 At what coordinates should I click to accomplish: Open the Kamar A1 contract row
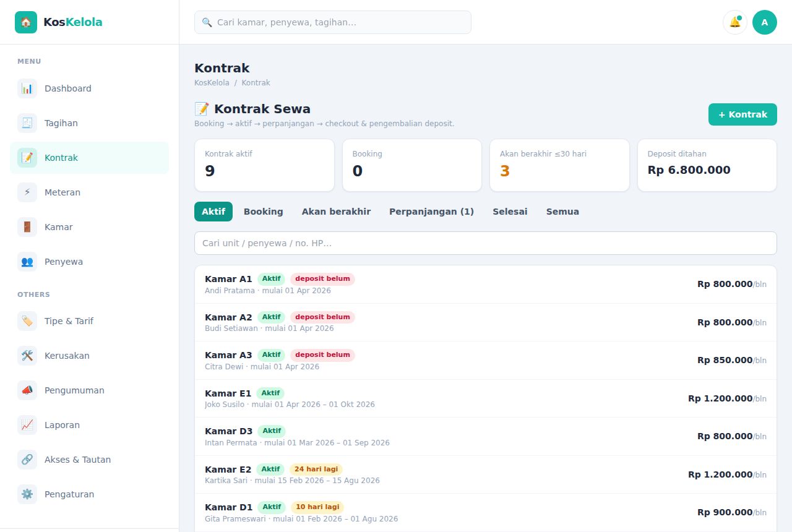(486, 285)
